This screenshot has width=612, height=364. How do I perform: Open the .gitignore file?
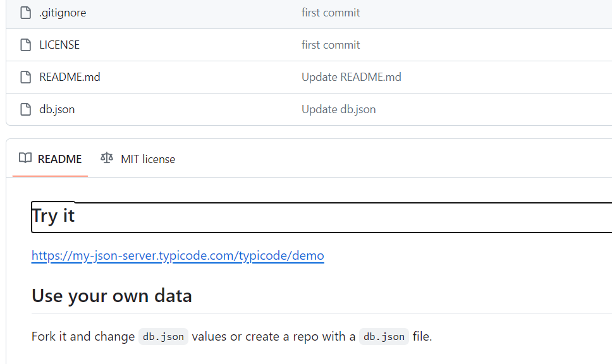tap(63, 13)
